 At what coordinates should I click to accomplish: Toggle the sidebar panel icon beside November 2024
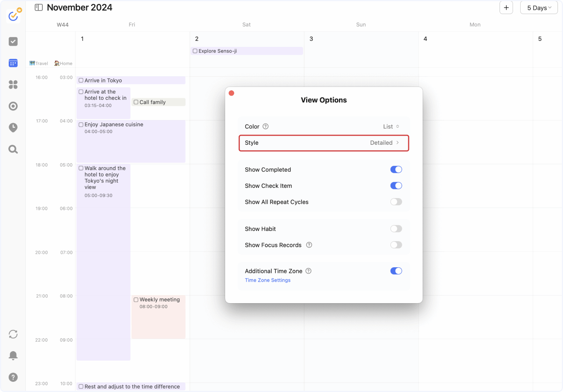(39, 8)
